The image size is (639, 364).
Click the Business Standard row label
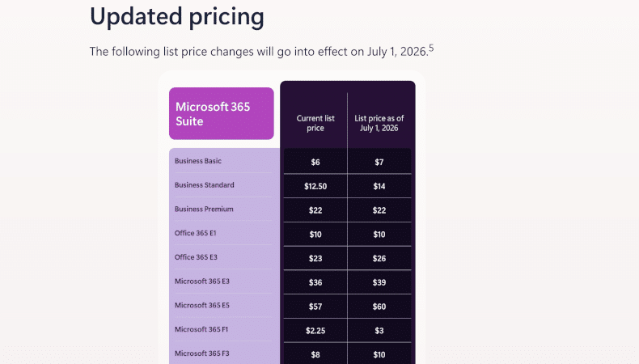pos(204,185)
